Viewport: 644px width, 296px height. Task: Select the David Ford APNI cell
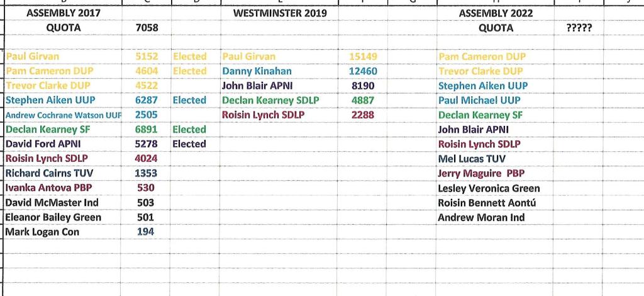coord(43,144)
